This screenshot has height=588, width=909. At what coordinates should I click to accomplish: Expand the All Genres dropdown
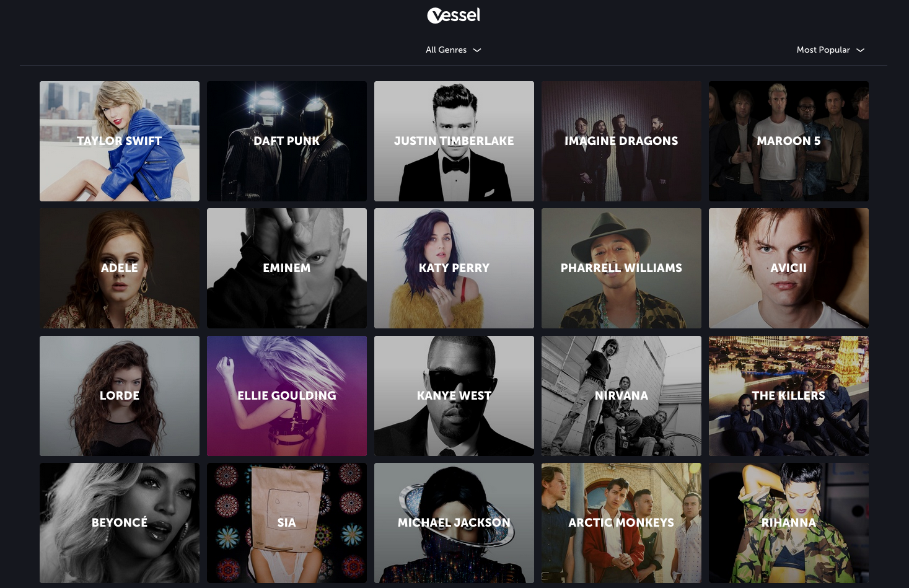point(453,50)
